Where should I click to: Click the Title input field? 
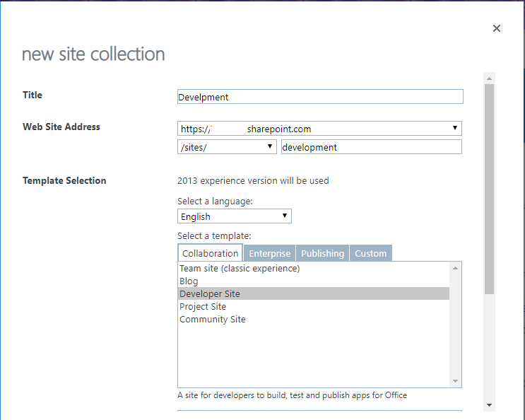[x=320, y=97]
